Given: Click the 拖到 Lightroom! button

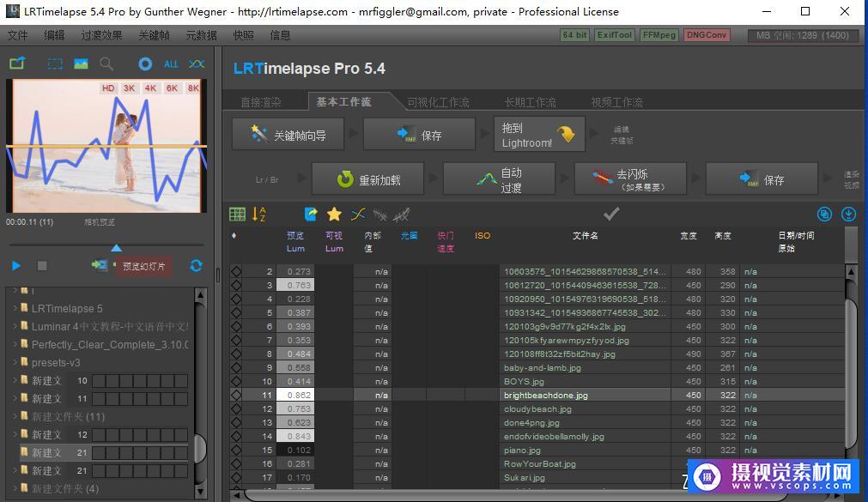Looking at the screenshot, I should click(x=539, y=135).
